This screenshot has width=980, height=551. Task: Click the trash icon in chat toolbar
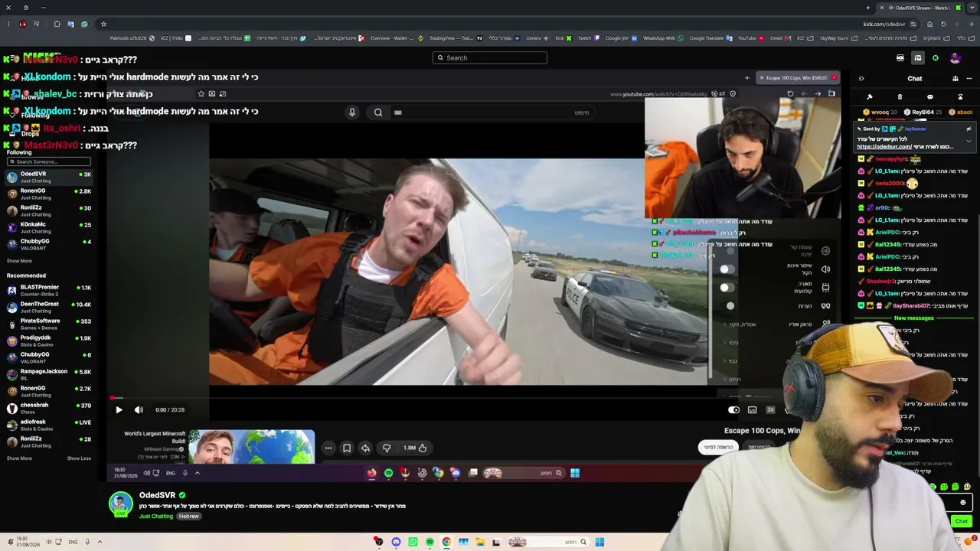click(900, 97)
